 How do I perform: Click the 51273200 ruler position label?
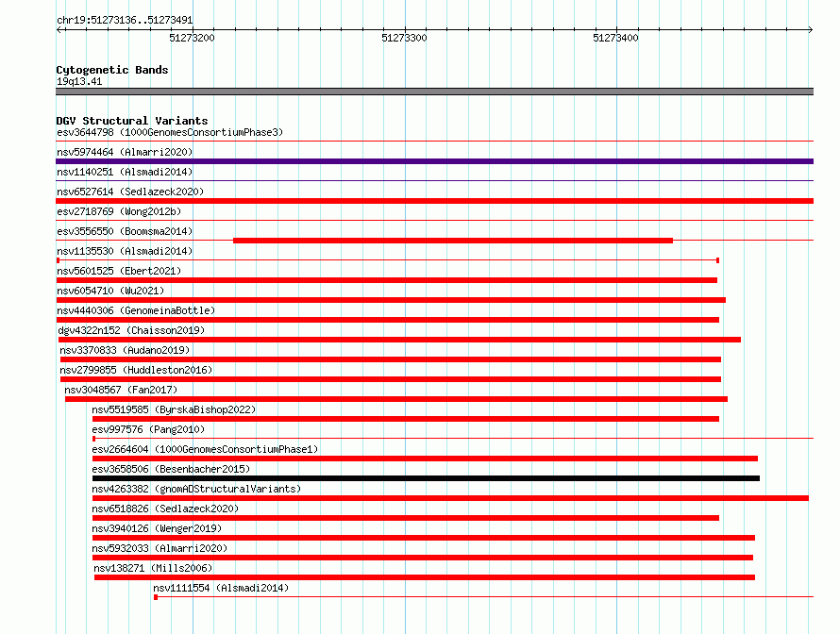pos(192,38)
